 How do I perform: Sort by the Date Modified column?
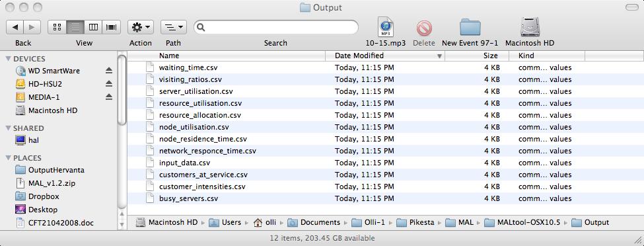(385, 56)
